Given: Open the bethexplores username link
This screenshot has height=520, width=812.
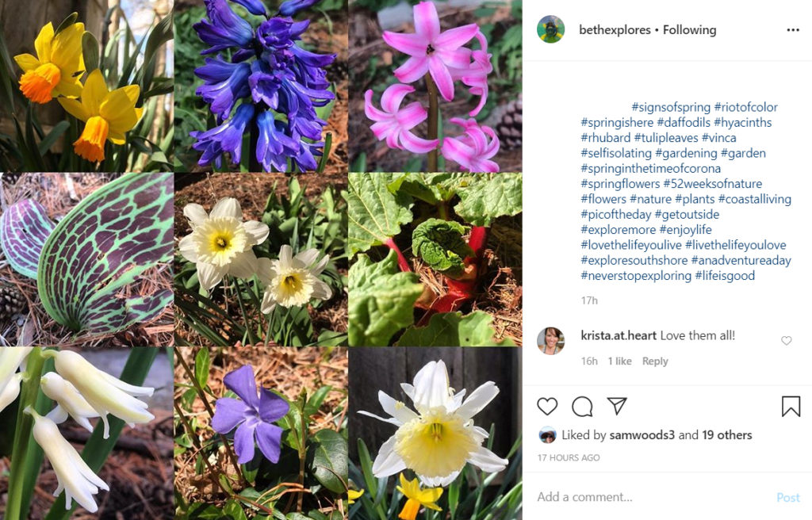Looking at the screenshot, I should point(615,30).
